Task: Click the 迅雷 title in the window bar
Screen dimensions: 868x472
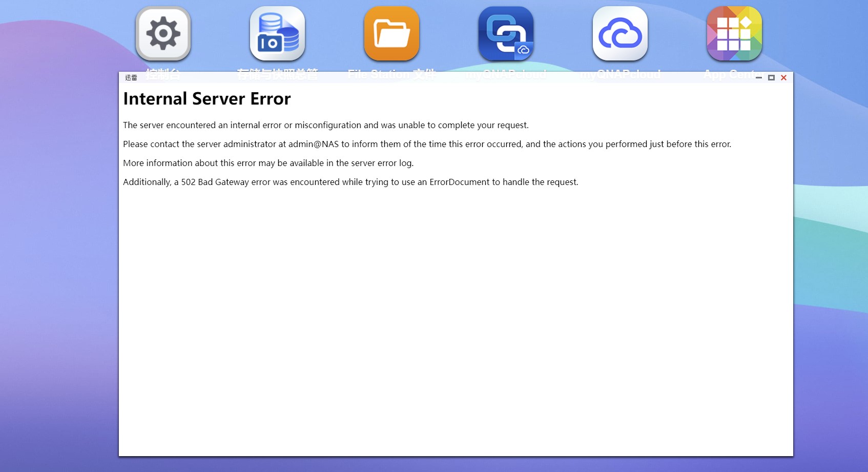Action: tap(131, 78)
